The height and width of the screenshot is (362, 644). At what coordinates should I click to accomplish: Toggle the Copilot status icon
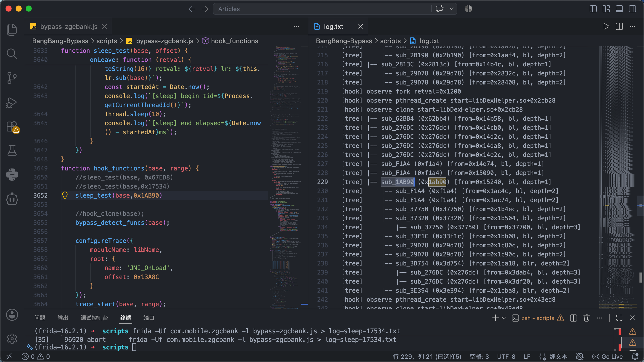point(580,356)
